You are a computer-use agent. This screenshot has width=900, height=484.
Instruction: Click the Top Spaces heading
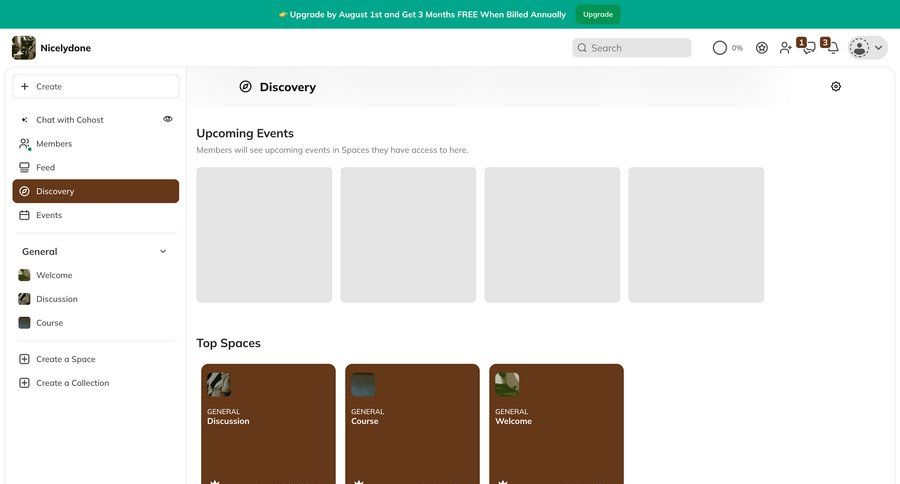click(x=228, y=343)
